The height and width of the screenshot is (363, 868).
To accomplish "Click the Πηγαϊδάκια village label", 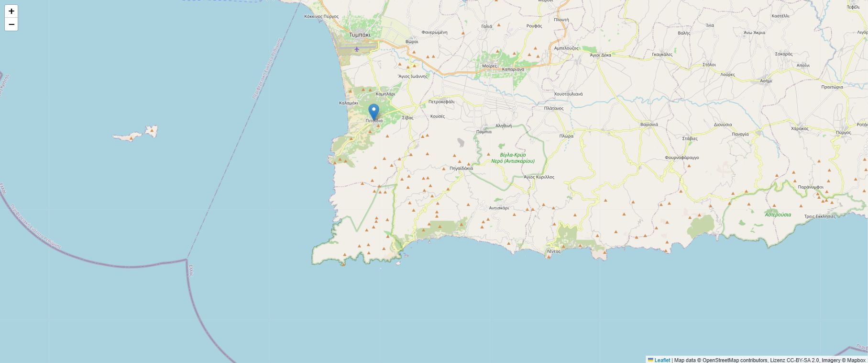I will tap(461, 168).
